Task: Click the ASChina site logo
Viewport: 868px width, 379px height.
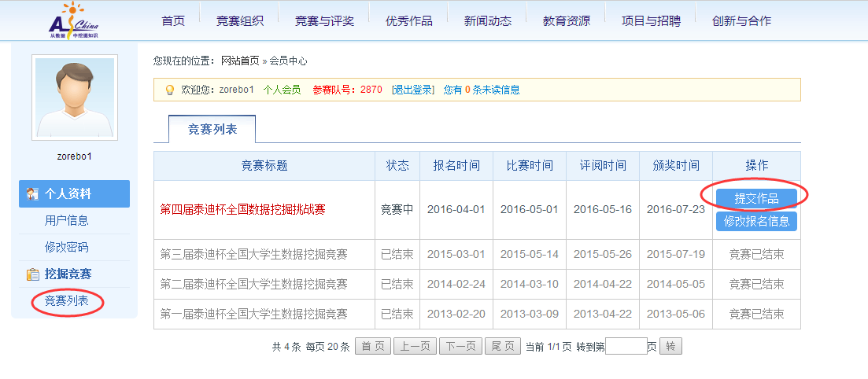Action: pyautogui.click(x=74, y=20)
